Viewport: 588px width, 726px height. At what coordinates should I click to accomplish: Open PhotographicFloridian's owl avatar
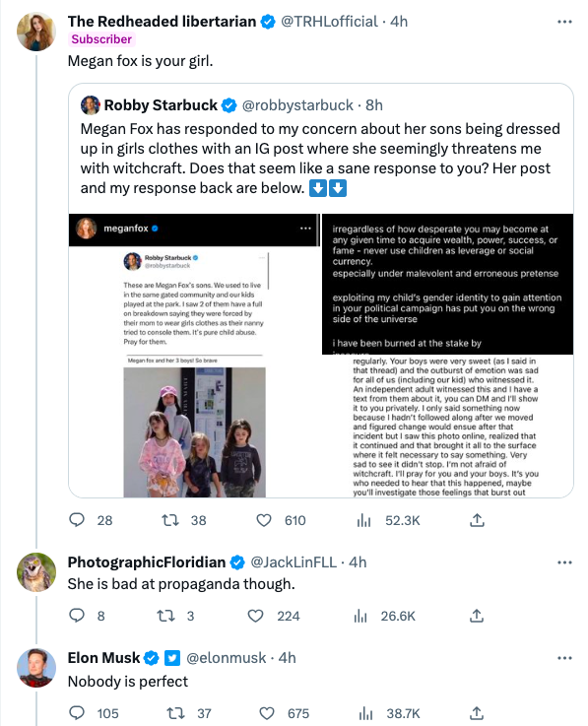(36, 572)
